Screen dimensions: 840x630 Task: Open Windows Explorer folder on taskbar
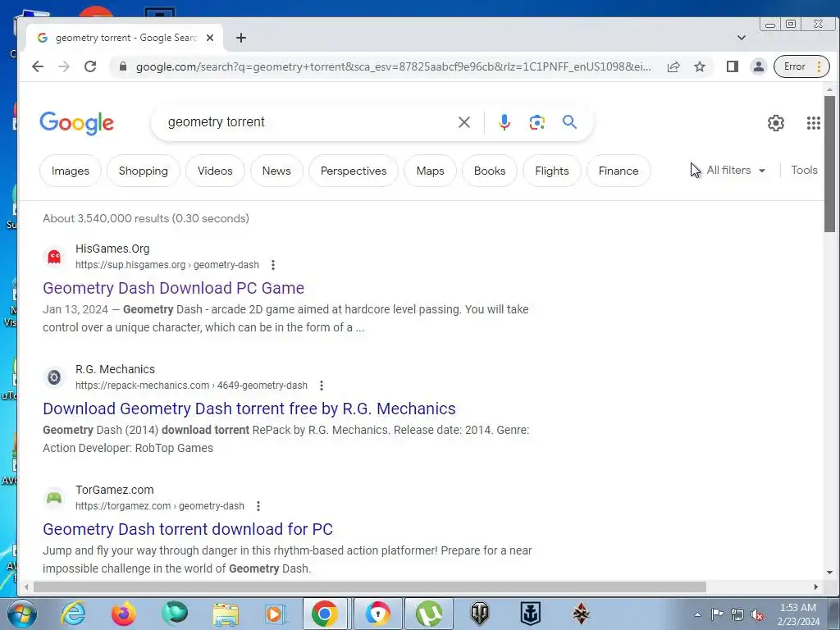pyautogui.click(x=226, y=614)
